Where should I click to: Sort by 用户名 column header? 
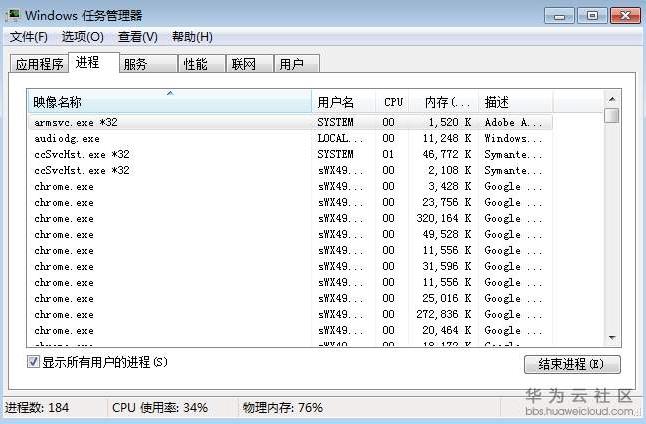pyautogui.click(x=344, y=101)
